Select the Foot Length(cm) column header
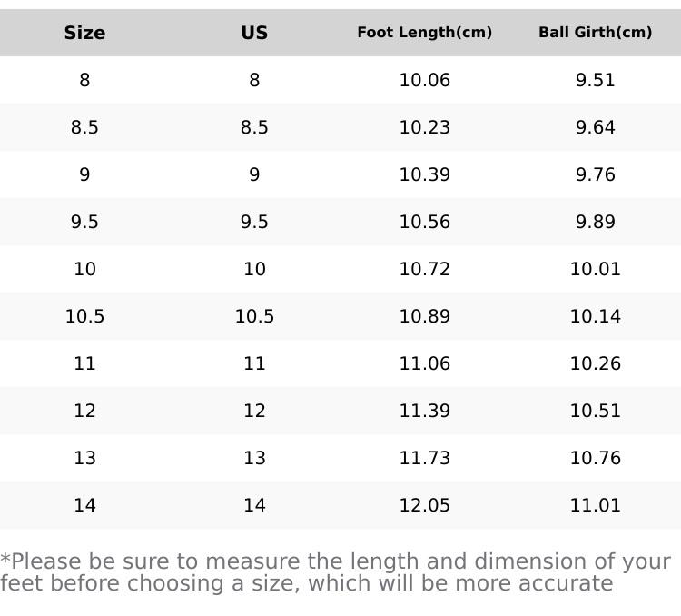Viewport: 681px width, 616px height. coord(424,33)
